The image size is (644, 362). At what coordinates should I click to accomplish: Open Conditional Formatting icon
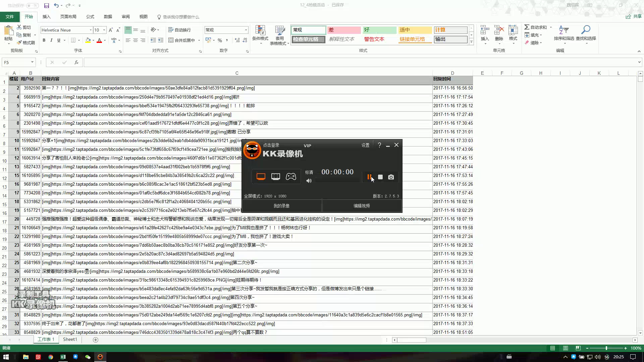(260, 30)
